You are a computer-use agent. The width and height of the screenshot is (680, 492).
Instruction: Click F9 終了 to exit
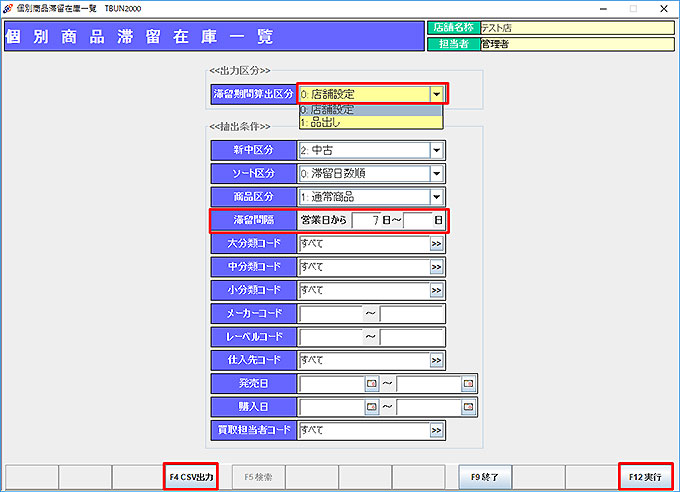pyautogui.click(x=485, y=477)
